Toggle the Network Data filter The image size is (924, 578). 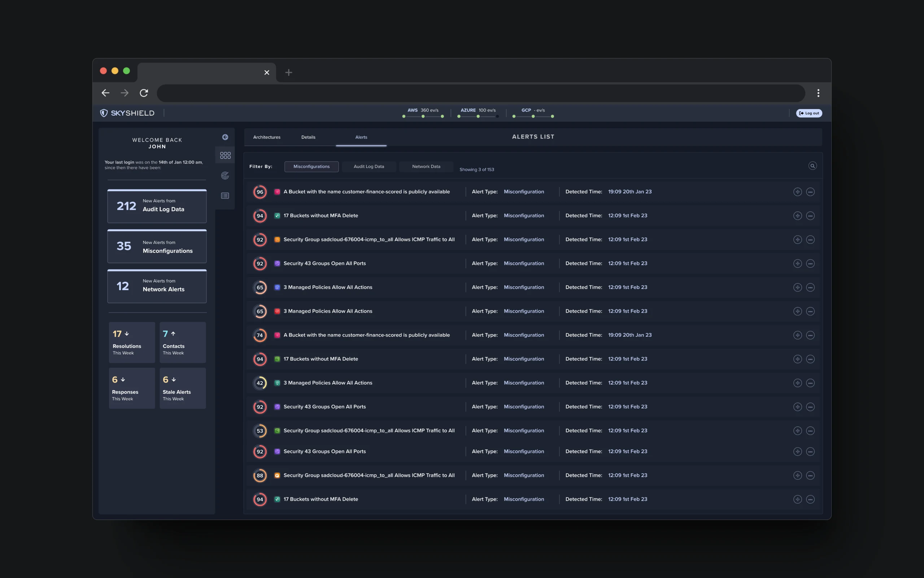pos(426,167)
